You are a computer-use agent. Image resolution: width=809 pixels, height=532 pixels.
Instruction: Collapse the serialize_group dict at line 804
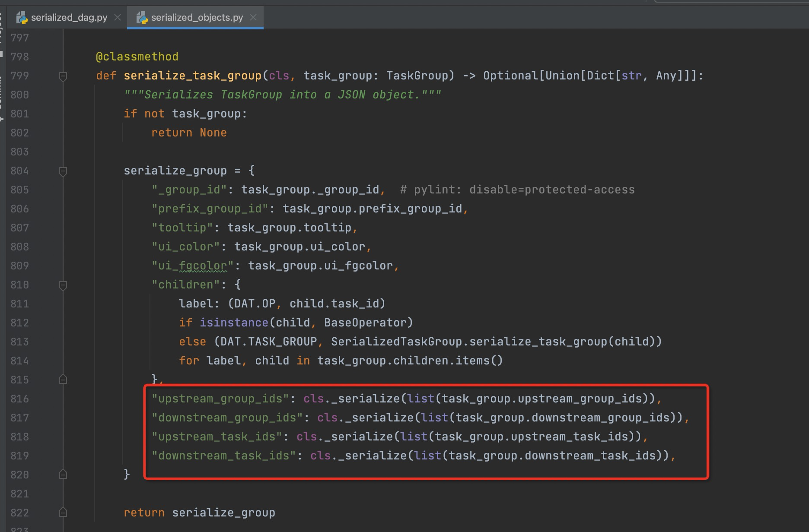[63, 171]
